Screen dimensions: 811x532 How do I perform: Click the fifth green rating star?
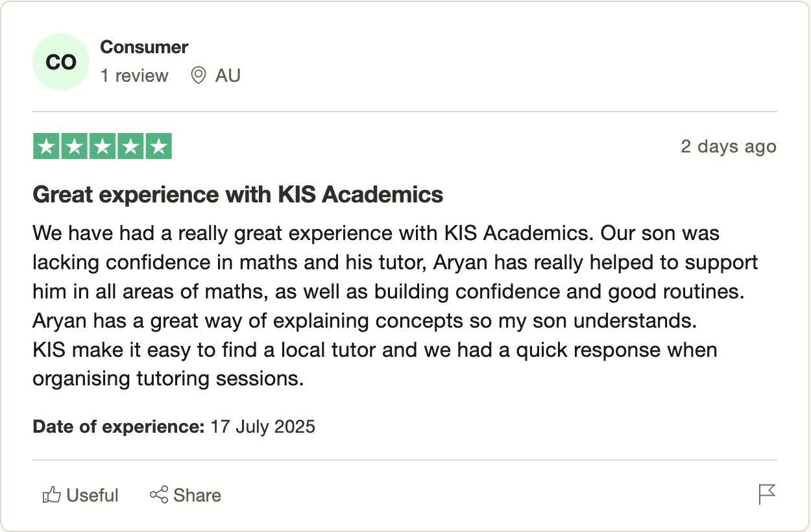coord(158,147)
